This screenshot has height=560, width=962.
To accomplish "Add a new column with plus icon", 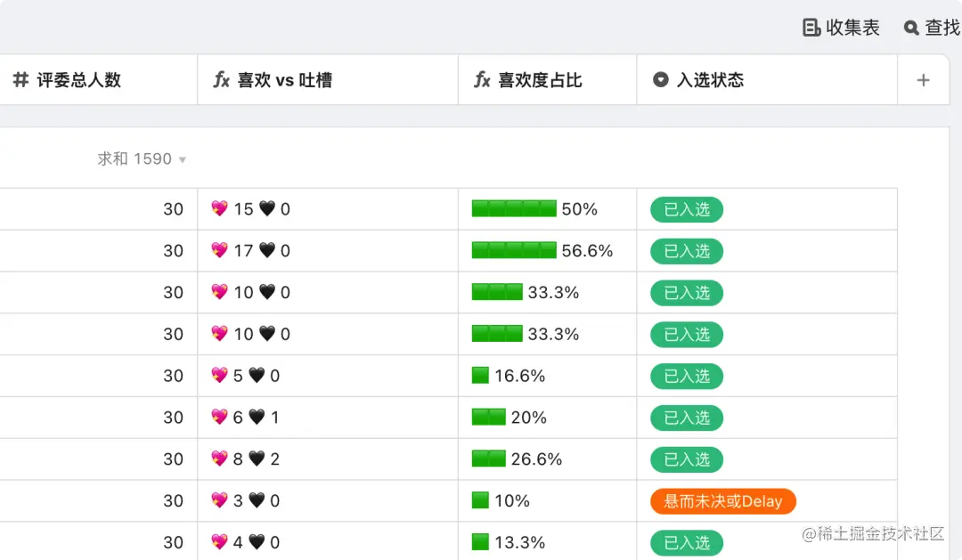I will point(923,80).
